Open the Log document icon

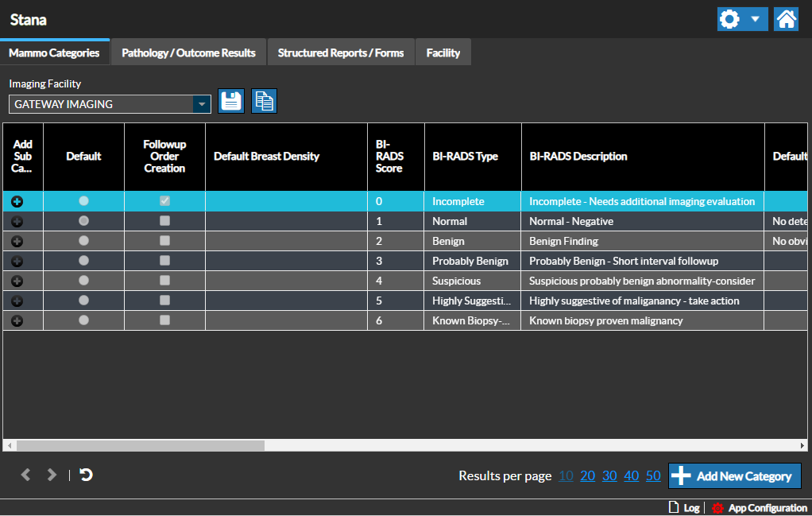674,508
